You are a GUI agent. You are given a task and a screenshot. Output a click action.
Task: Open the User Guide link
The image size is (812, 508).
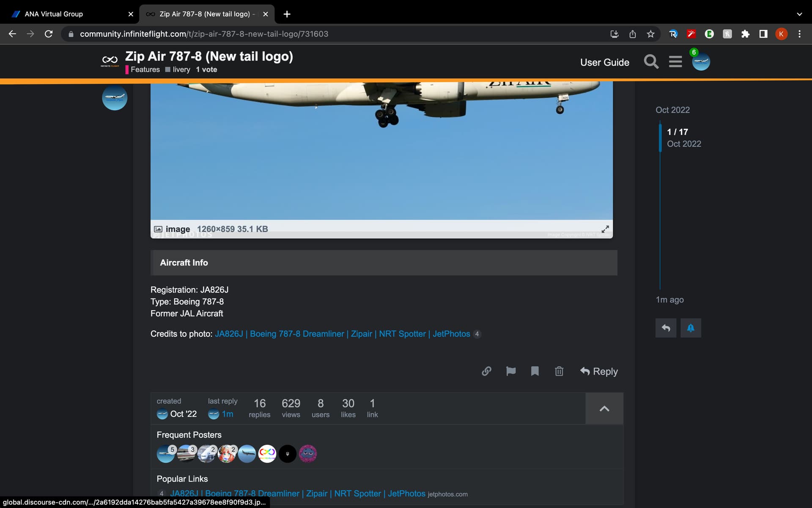tap(604, 62)
